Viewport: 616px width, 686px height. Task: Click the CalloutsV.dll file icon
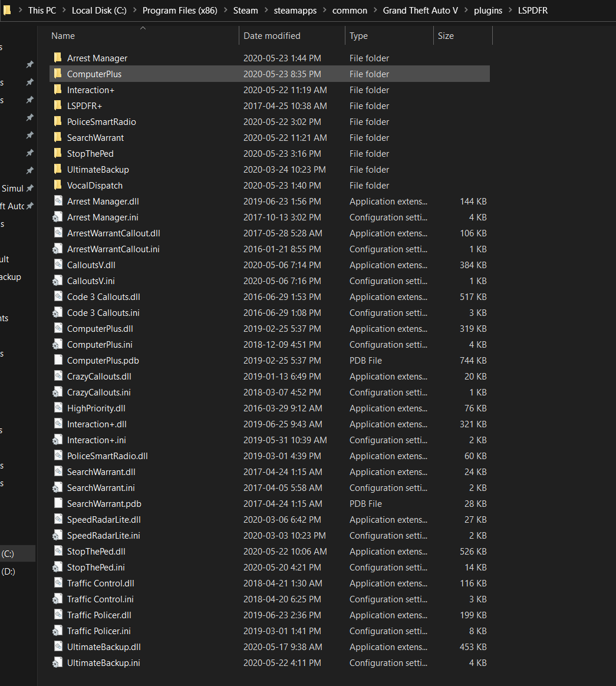(x=58, y=265)
